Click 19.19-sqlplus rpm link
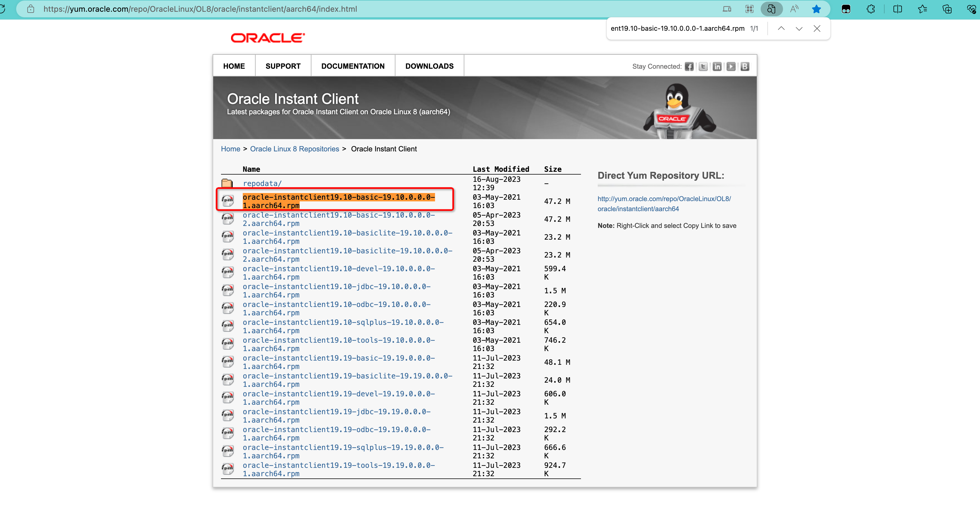980x510 pixels. pyautogui.click(x=343, y=452)
